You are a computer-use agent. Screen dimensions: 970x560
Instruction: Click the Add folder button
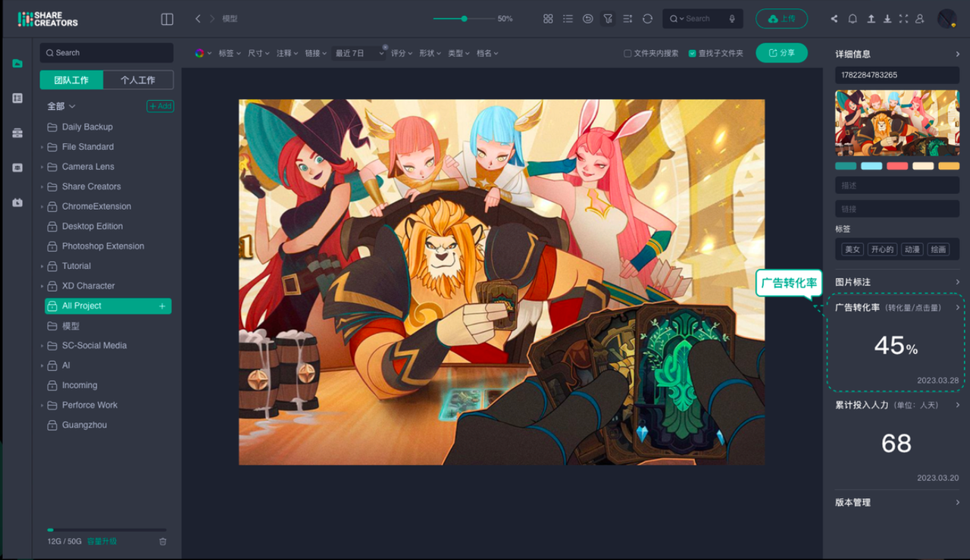pos(160,106)
